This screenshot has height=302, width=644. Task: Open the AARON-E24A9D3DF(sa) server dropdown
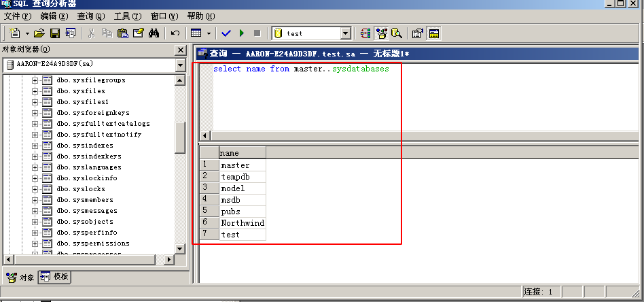point(180,65)
